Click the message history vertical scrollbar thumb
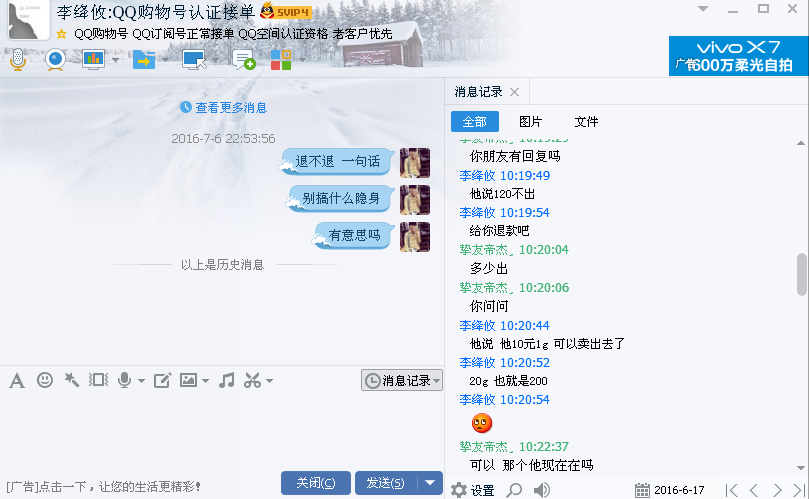The height and width of the screenshot is (499, 809). 801,274
